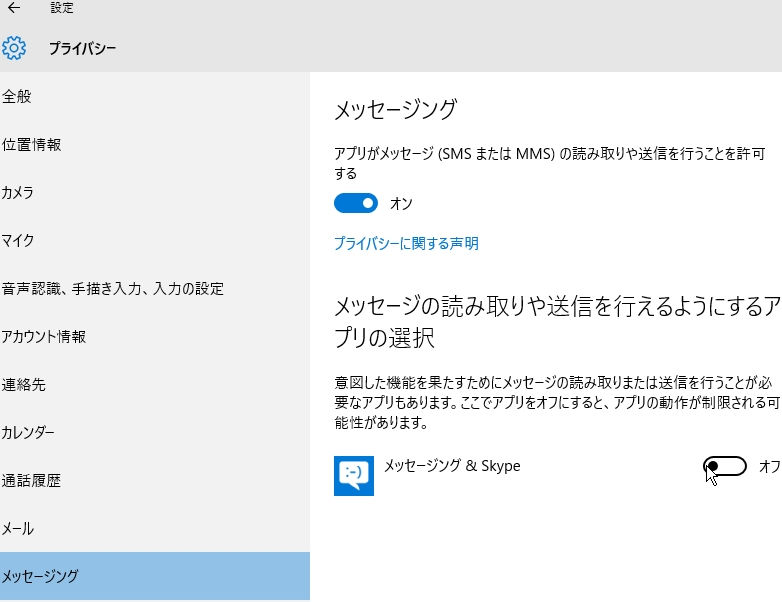Go to the カレンダー page

[155, 432]
